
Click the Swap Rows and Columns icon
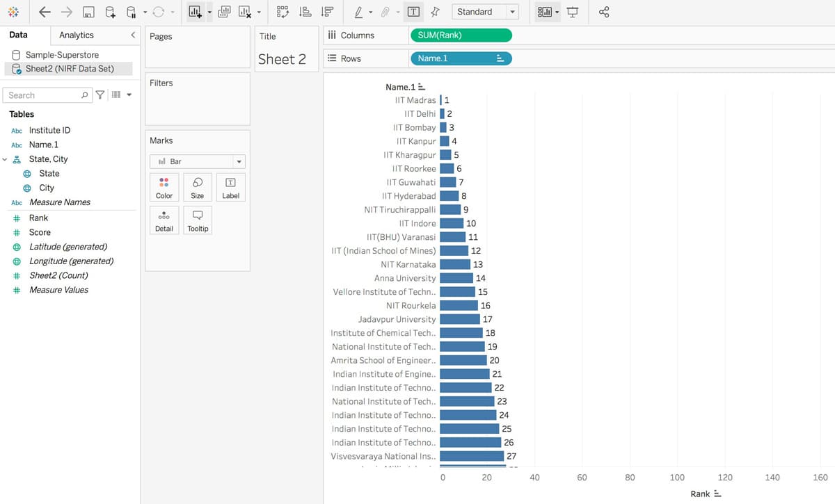click(x=283, y=12)
